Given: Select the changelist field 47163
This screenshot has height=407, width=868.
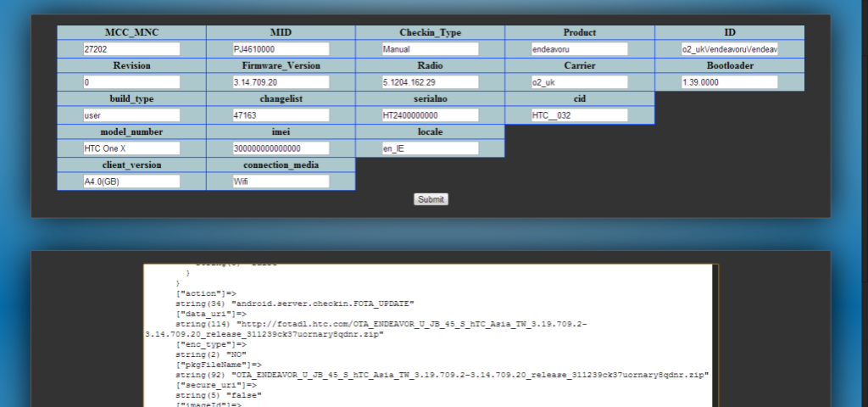Looking at the screenshot, I should point(281,115).
